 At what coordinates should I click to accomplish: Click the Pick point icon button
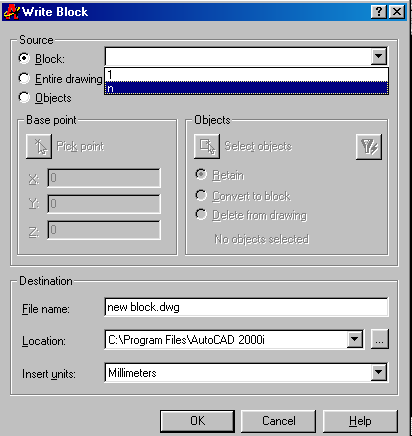[39, 146]
